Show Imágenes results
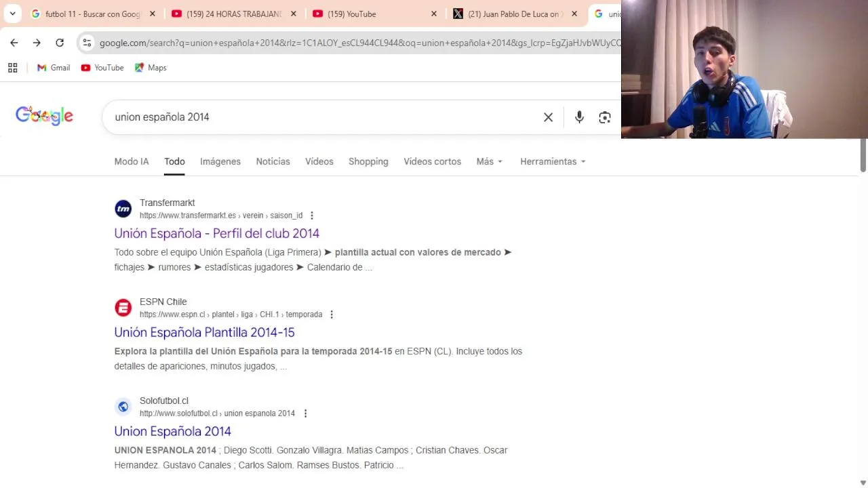This screenshot has width=868, height=488. point(220,161)
